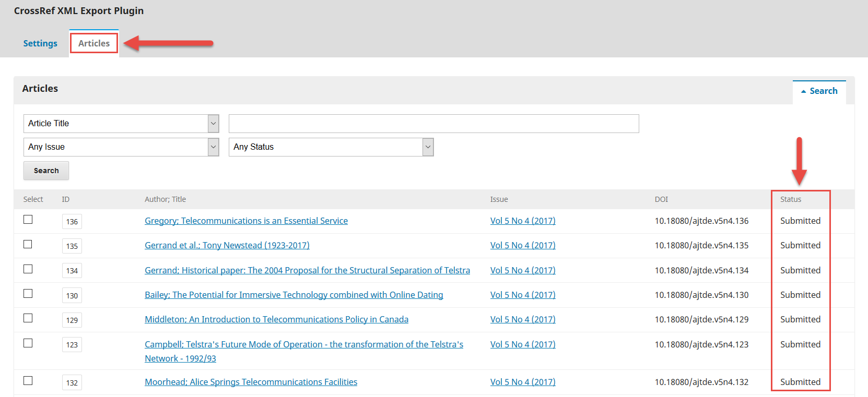Open the Settings tab
The width and height of the screenshot is (868, 397).
(x=40, y=43)
